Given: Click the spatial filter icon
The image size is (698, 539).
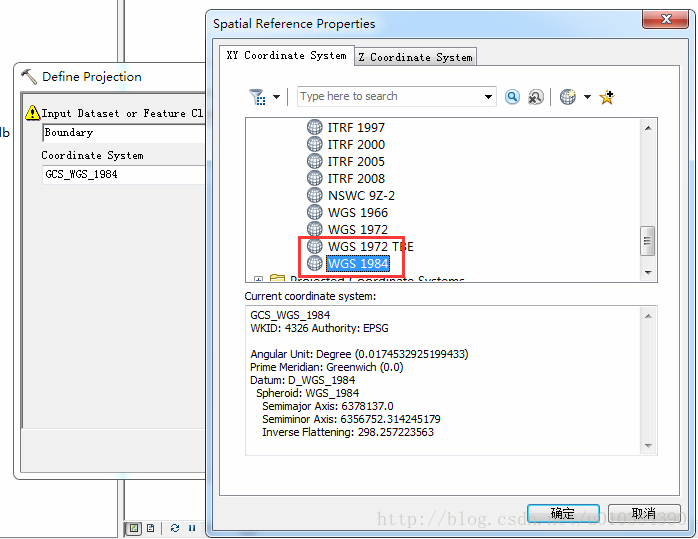Looking at the screenshot, I should [x=257, y=97].
